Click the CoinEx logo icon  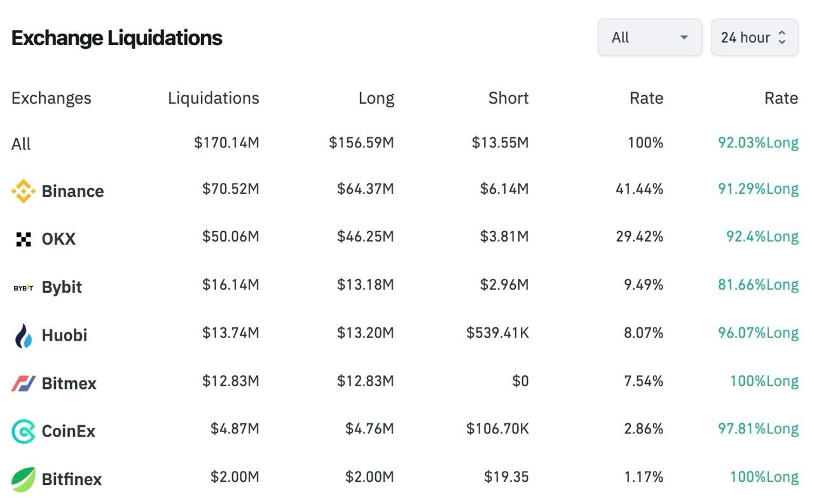tap(24, 432)
